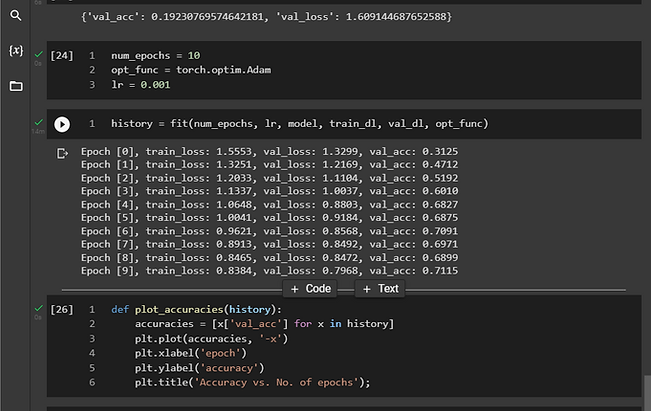Click the def plot_accuracies(history) line
651x411 pixels.
point(196,310)
